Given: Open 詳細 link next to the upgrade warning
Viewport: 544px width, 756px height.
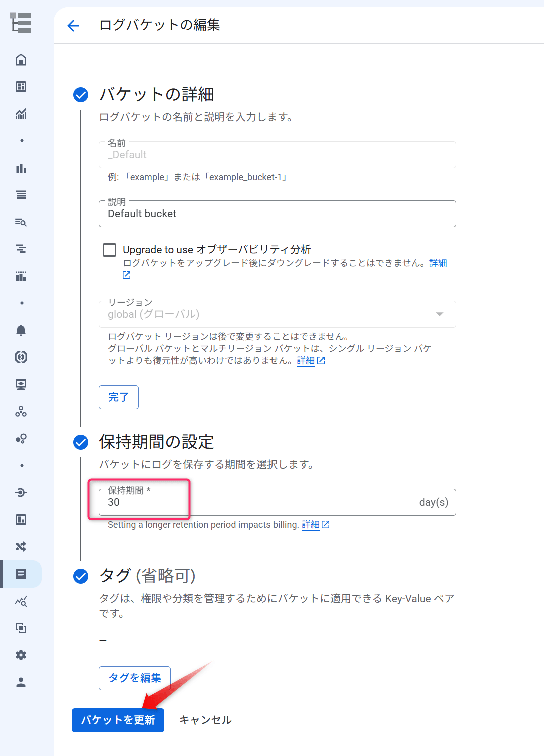Looking at the screenshot, I should 438,263.
